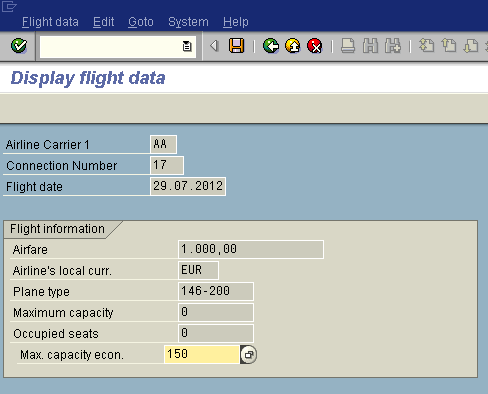
Task: Click the Save diskette icon
Action: pyautogui.click(x=236, y=46)
